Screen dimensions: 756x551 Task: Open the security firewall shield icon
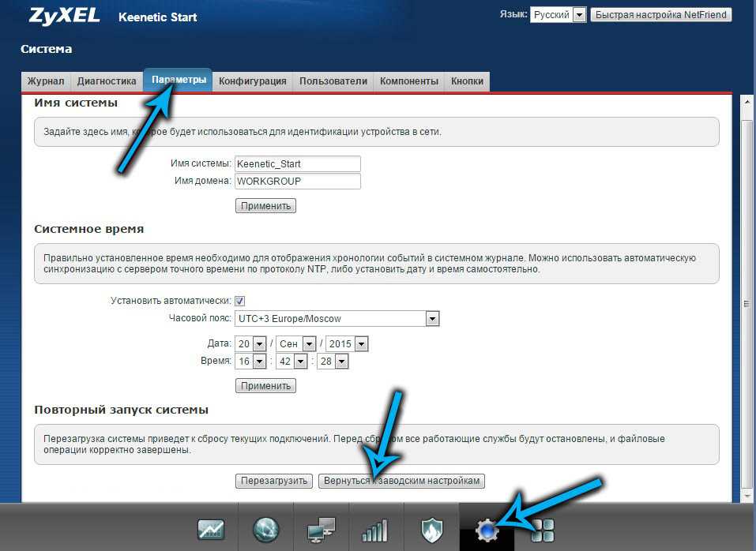(x=431, y=529)
